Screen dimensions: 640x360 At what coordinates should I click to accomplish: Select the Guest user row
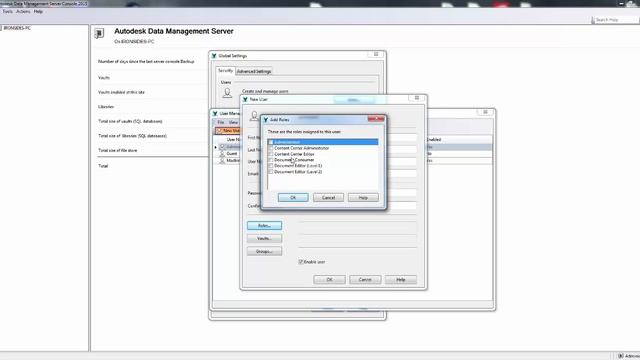click(231, 154)
